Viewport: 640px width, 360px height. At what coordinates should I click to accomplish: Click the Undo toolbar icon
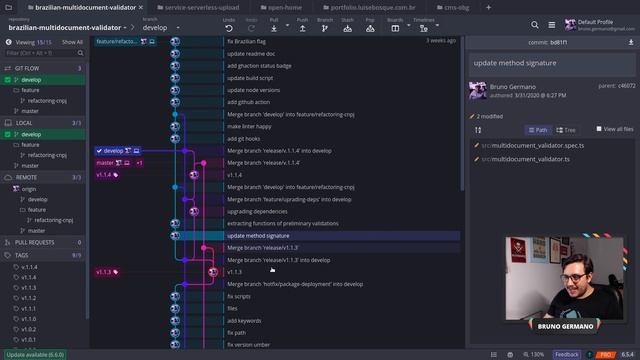(229, 29)
